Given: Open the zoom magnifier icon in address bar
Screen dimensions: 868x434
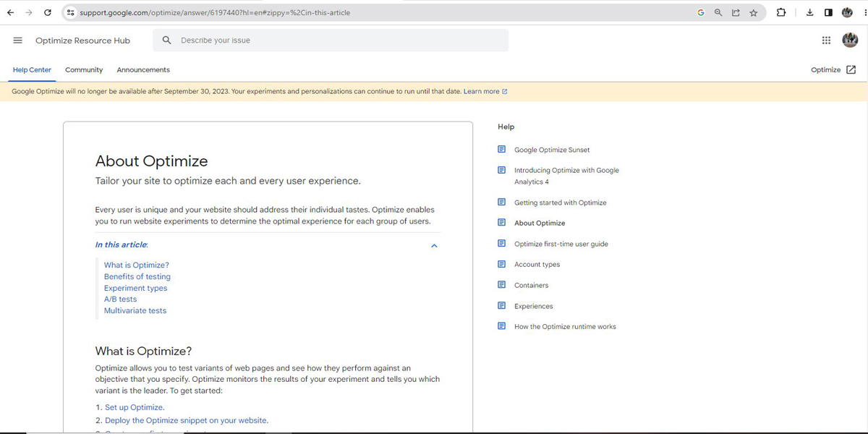Looking at the screenshot, I should 718,12.
